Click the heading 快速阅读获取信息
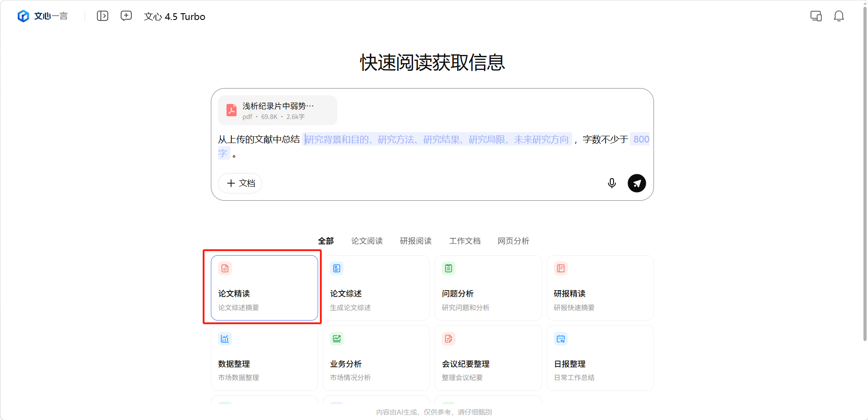This screenshot has height=420, width=868. [x=432, y=63]
